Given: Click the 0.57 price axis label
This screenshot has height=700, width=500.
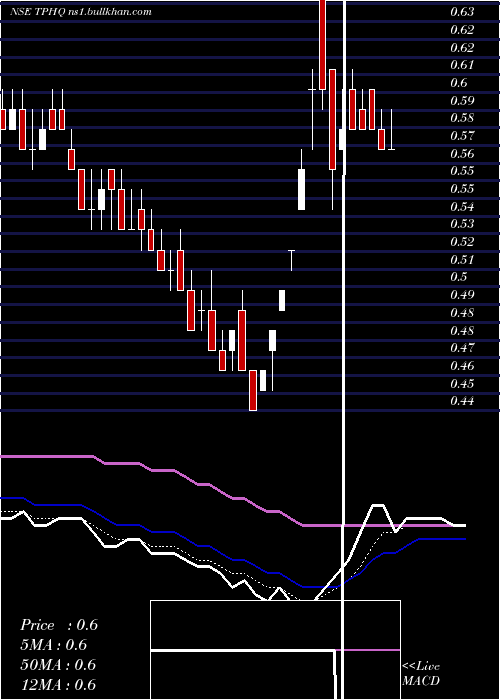Looking at the screenshot, I should [462, 136].
